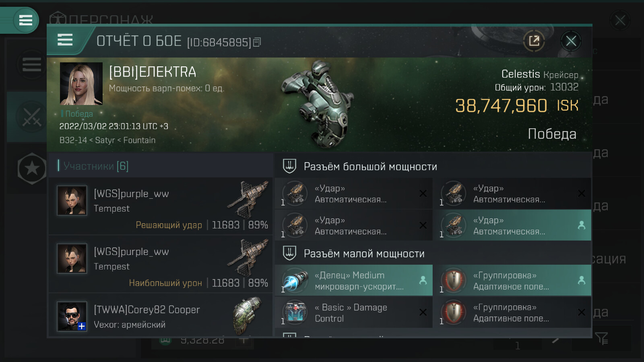This screenshot has height=362, width=644.
Task: Open the Corey82 Cooper participant entry
Action: 161,316
